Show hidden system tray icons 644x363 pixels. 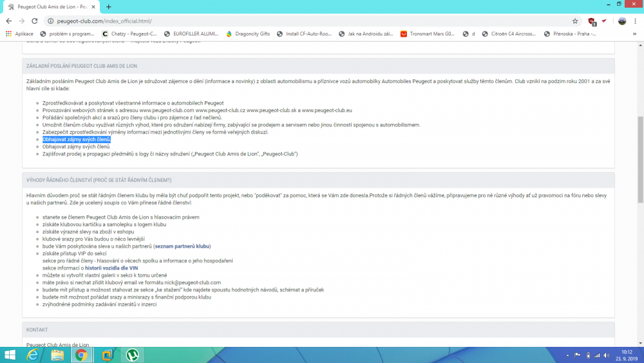coord(567,355)
